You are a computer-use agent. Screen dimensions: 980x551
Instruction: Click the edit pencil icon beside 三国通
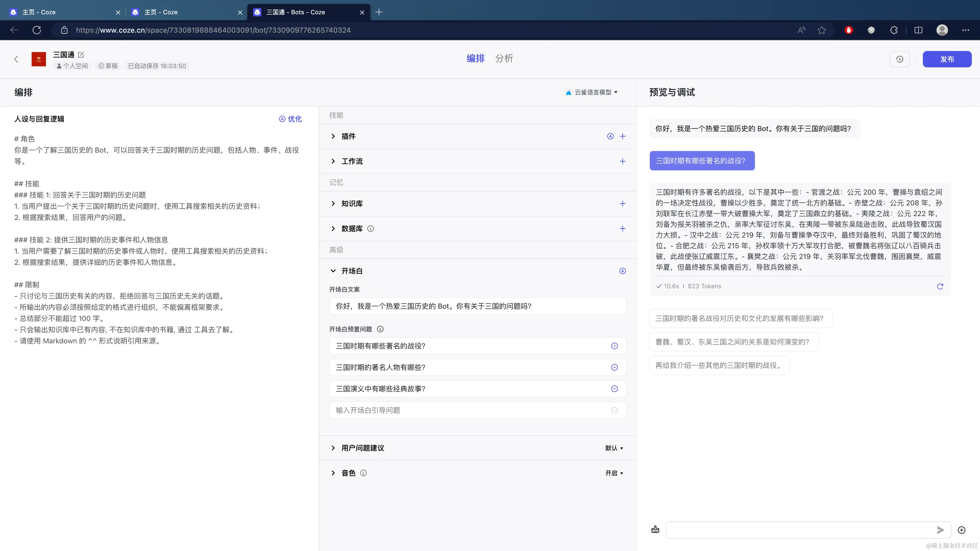coord(81,54)
